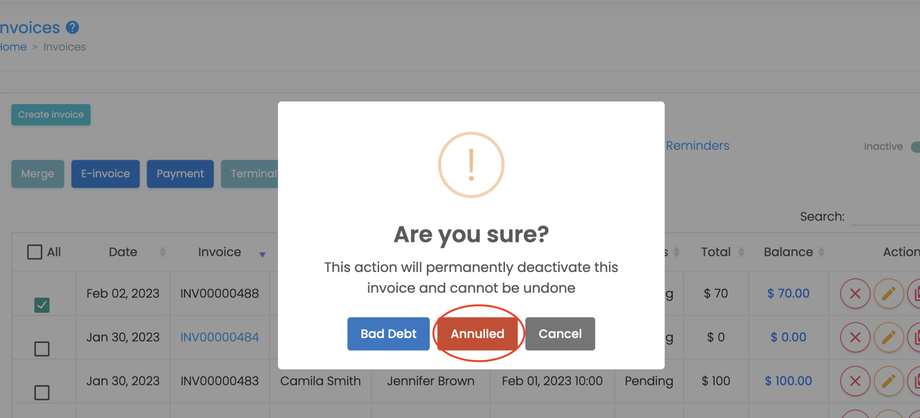The image size is (920, 418).
Task: Go to Home breadcrumb link
Action: click(x=13, y=47)
